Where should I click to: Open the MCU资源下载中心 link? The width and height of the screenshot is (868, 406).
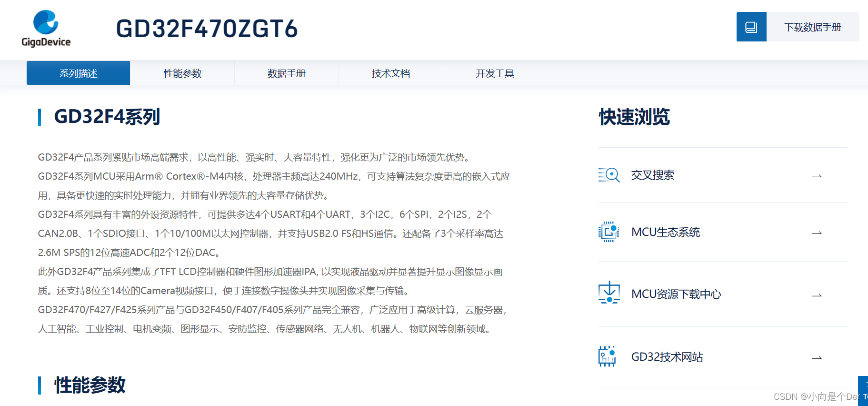(x=676, y=294)
